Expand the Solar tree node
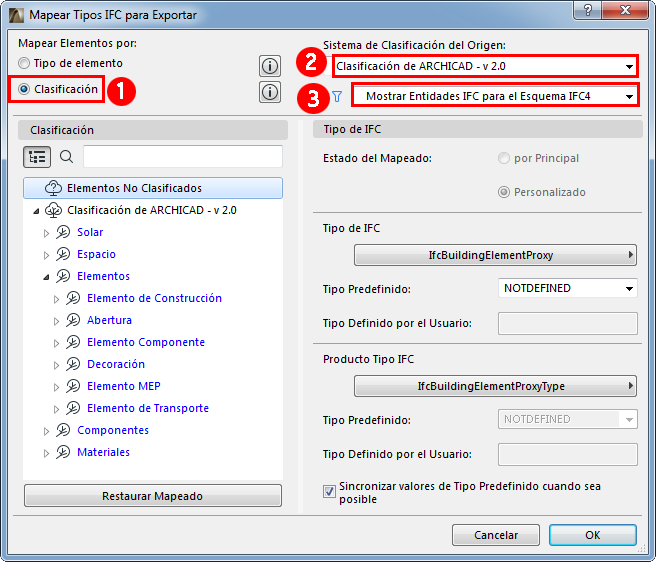 46,233
